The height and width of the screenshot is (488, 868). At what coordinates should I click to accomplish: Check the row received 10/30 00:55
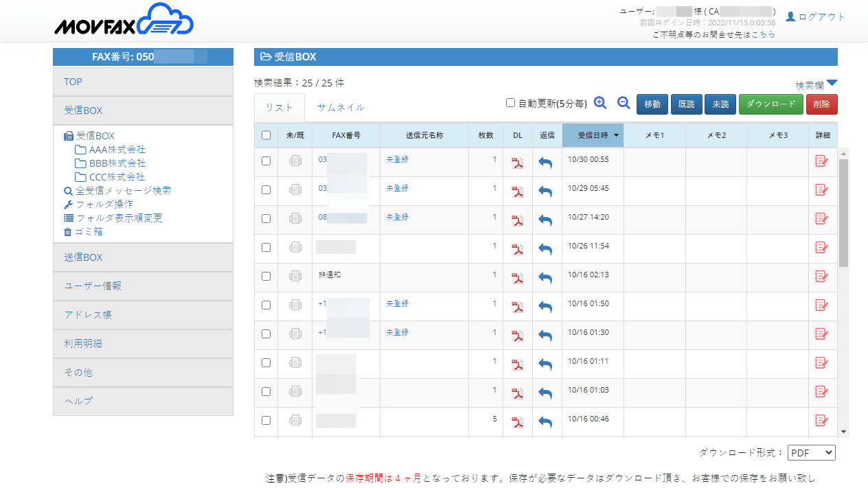click(x=266, y=161)
